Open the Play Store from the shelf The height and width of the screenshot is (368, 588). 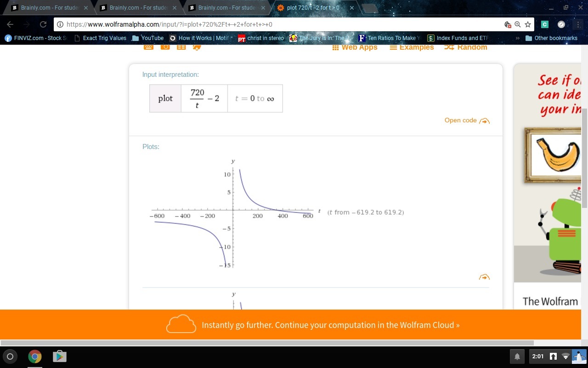(59, 356)
